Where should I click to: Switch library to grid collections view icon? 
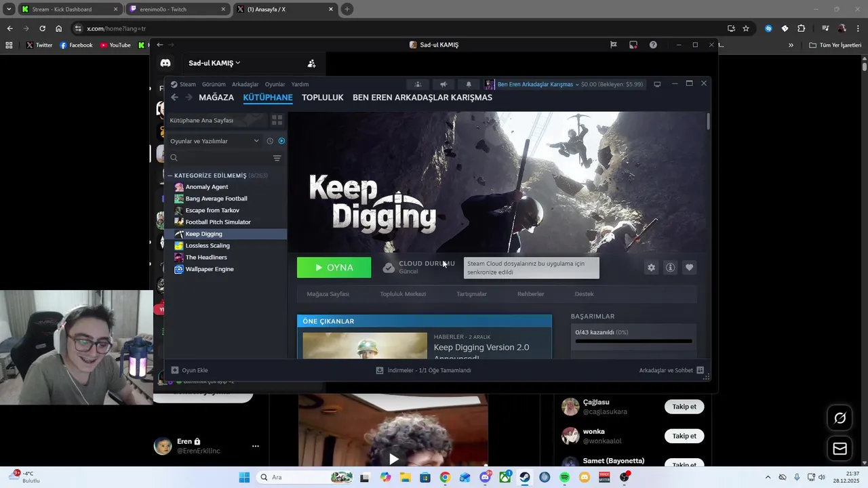(277, 120)
